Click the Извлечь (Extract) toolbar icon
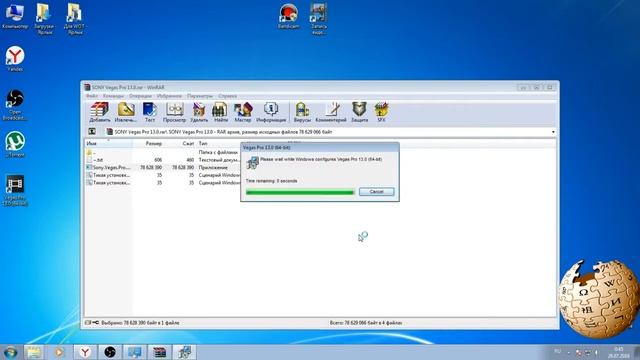This screenshot has height=360, width=640. click(x=126, y=112)
